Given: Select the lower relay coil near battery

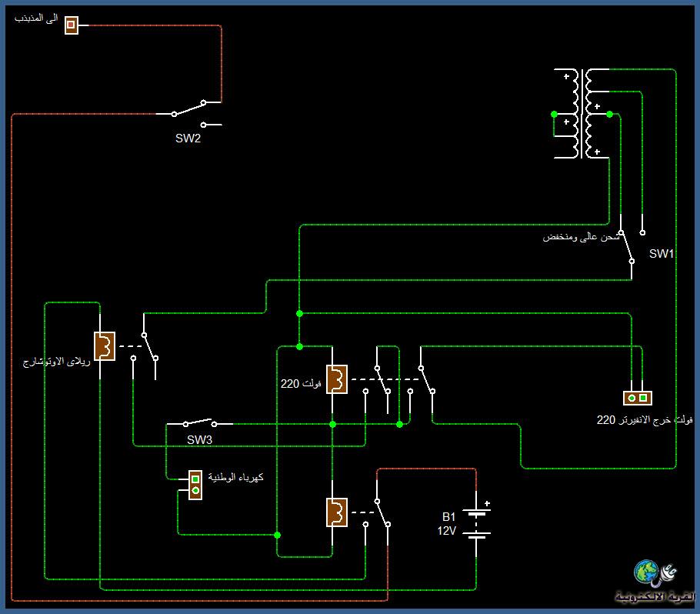Looking at the screenshot, I should (337, 512).
